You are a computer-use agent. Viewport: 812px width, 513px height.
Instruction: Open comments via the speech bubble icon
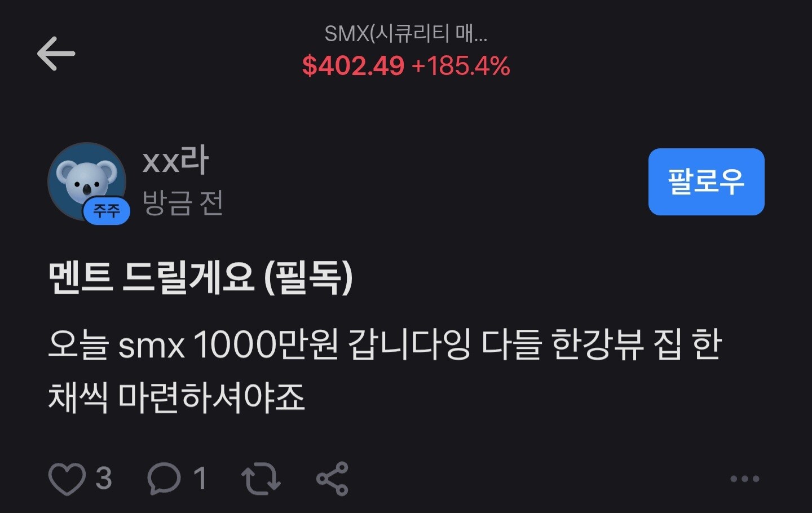tap(164, 479)
